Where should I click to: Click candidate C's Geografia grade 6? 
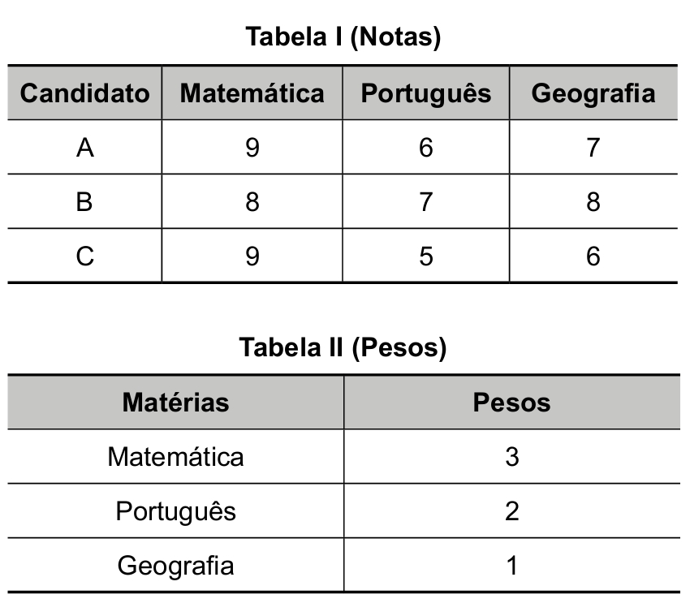593,256
